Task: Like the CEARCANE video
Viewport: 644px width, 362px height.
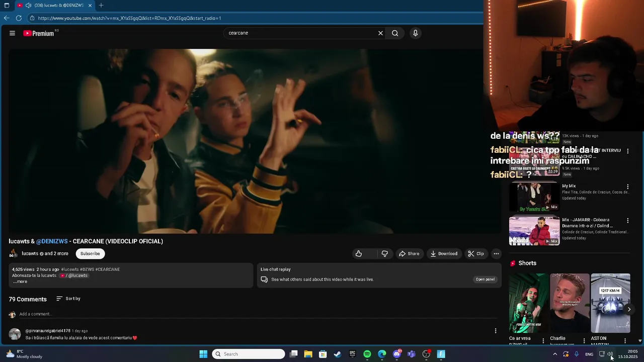Action: click(x=359, y=254)
